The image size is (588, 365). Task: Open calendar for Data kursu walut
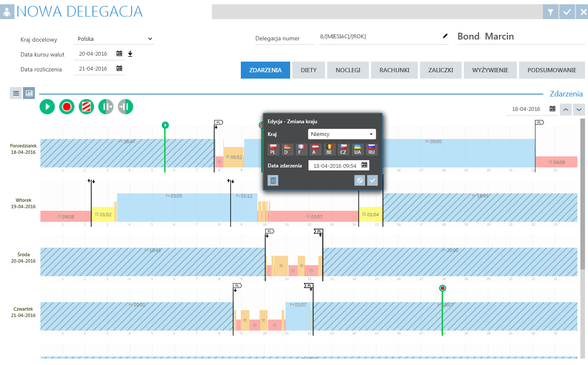coord(120,54)
